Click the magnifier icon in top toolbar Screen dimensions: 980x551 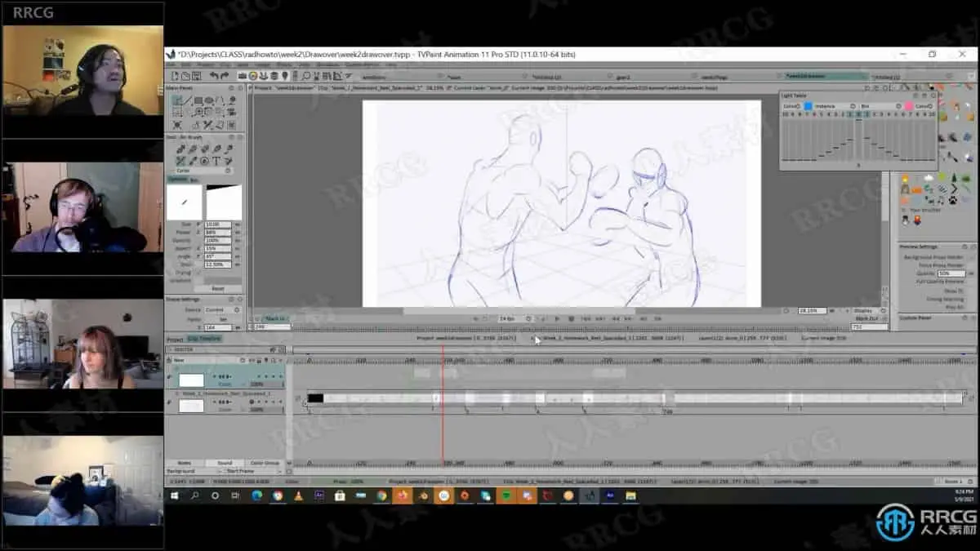[x=305, y=76]
